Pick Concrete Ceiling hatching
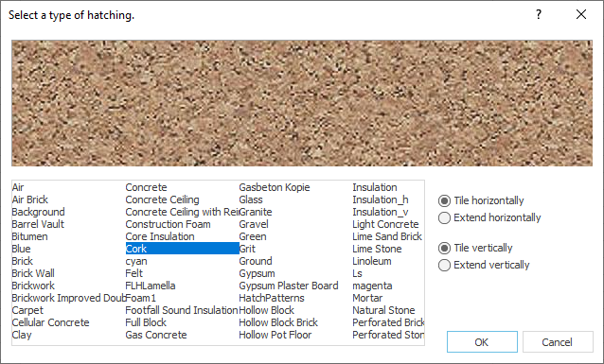This screenshot has width=604, height=364. pos(162,199)
